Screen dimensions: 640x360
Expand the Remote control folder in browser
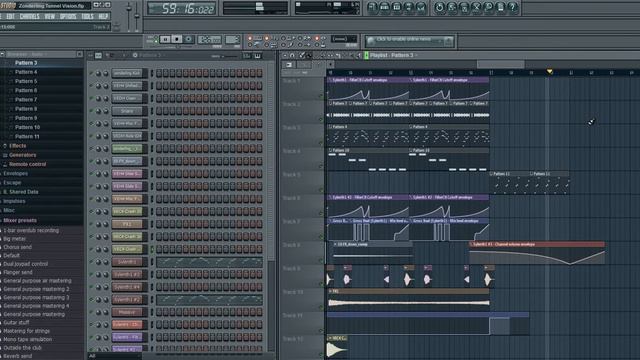tap(27, 164)
